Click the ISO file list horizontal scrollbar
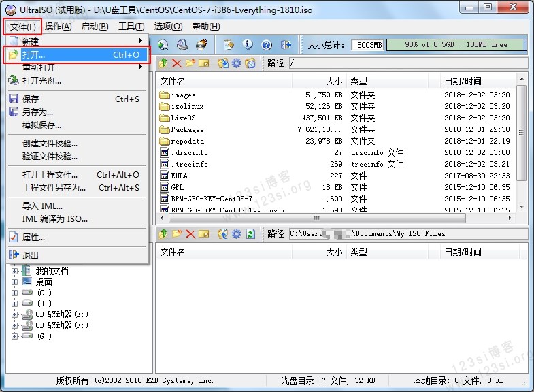Image resolution: width=534 pixels, height=392 pixels. [x=317, y=218]
